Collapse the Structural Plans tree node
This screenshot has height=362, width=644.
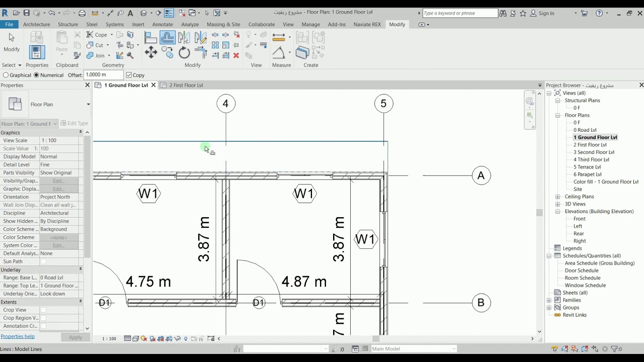coord(557,101)
